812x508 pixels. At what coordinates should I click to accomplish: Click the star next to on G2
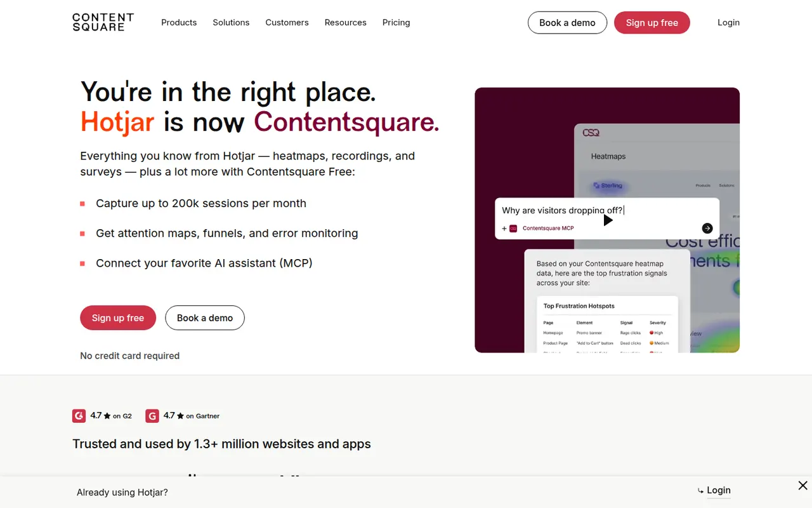[x=107, y=416]
